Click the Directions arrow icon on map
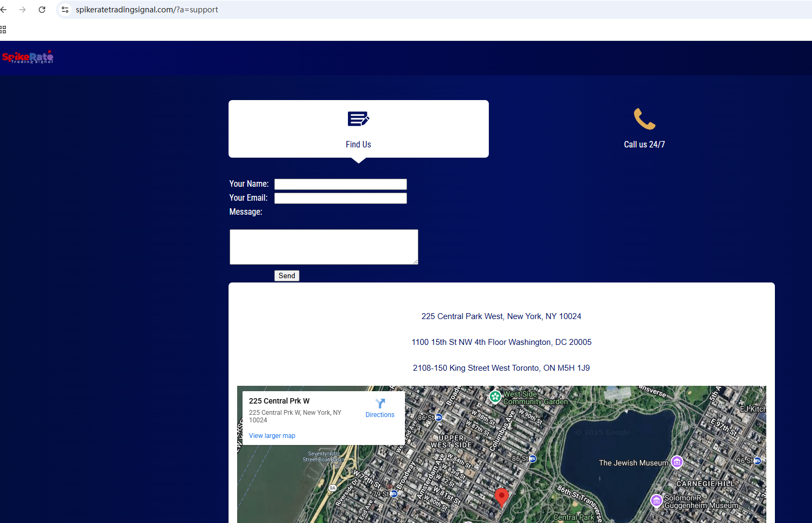812x523 pixels. [380, 404]
